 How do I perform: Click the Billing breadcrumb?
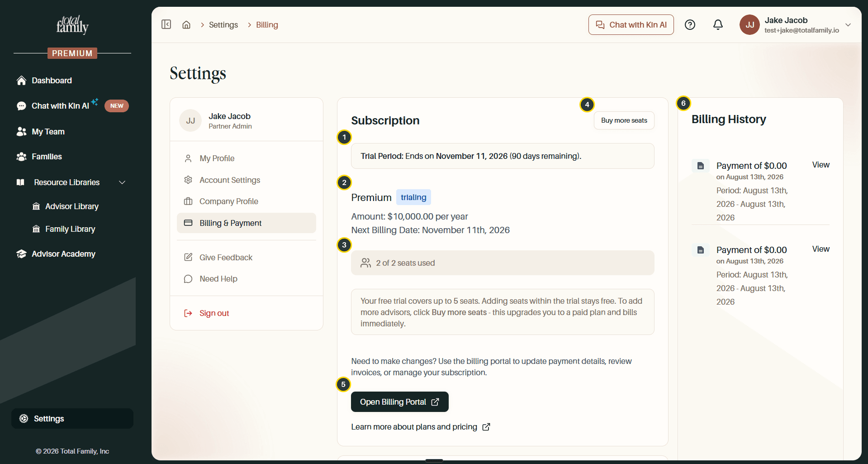pos(267,25)
